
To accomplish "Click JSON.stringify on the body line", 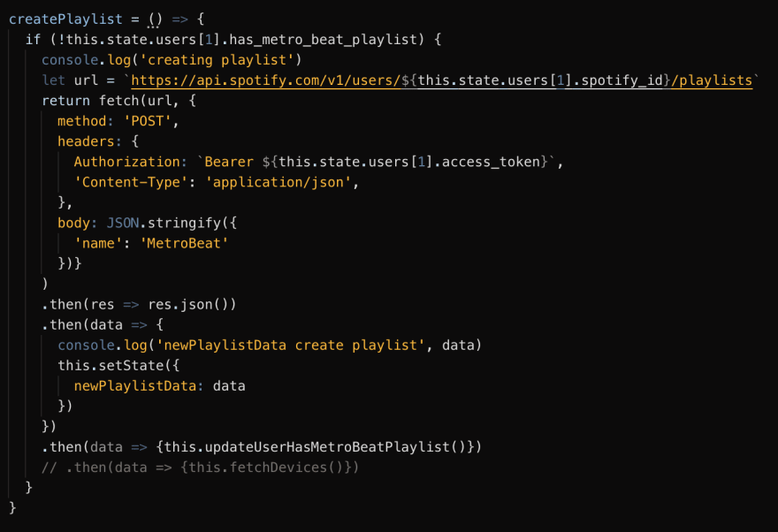I will point(164,223).
